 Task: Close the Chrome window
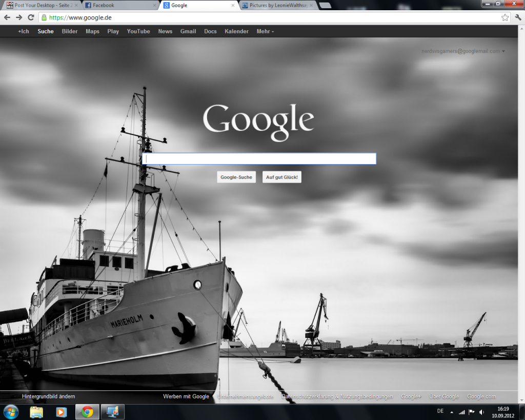(x=514, y=4)
